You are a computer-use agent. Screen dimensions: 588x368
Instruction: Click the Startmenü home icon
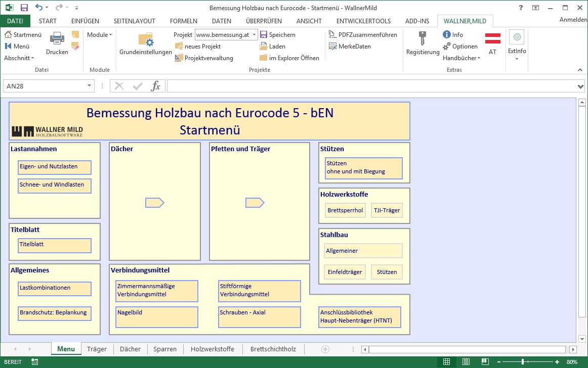pos(8,34)
